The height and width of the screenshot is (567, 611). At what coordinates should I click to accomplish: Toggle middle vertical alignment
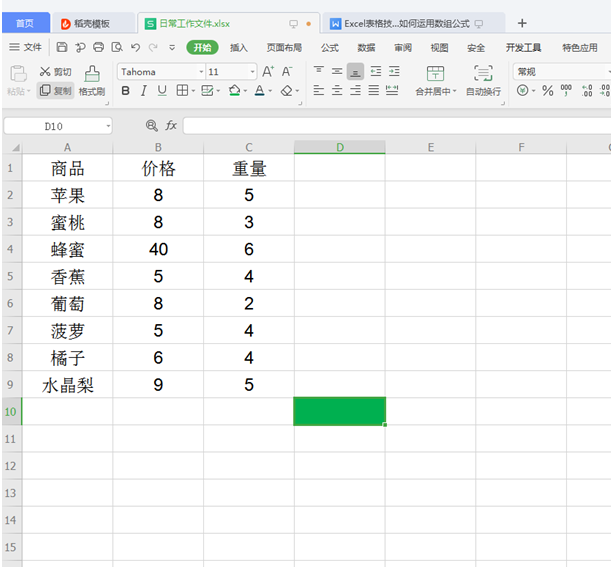click(x=337, y=71)
